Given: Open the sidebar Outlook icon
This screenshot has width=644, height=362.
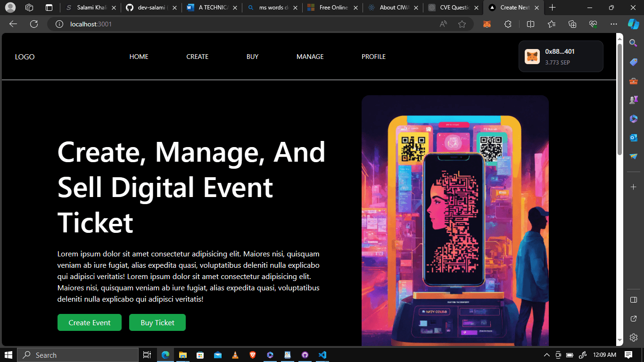Looking at the screenshot, I should point(634,138).
